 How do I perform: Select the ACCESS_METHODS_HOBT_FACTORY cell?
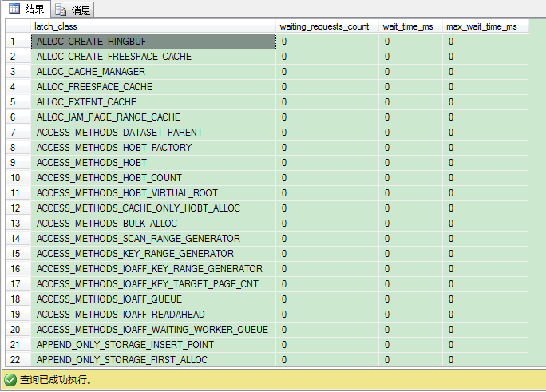[153, 148]
